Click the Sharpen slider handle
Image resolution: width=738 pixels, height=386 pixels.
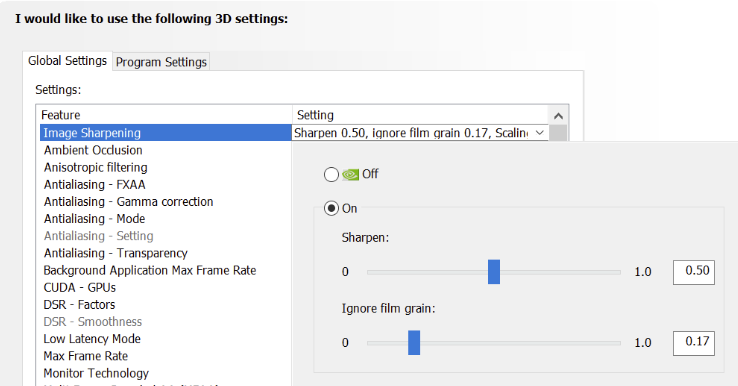[494, 272]
